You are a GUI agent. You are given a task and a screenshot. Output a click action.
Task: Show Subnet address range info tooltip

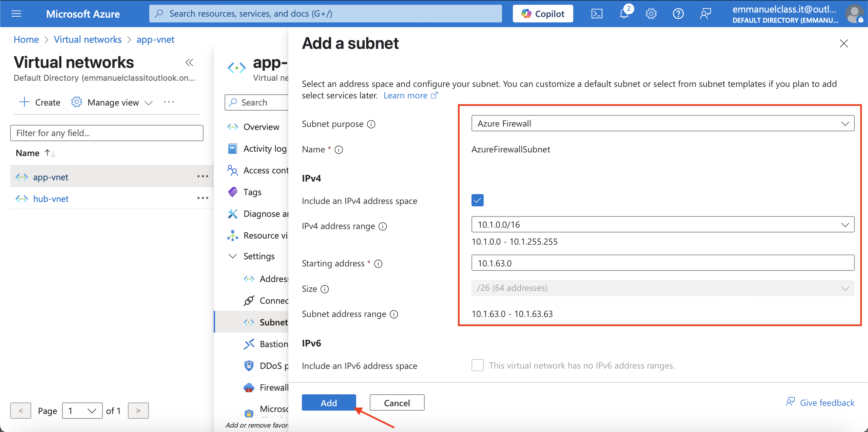coord(394,314)
